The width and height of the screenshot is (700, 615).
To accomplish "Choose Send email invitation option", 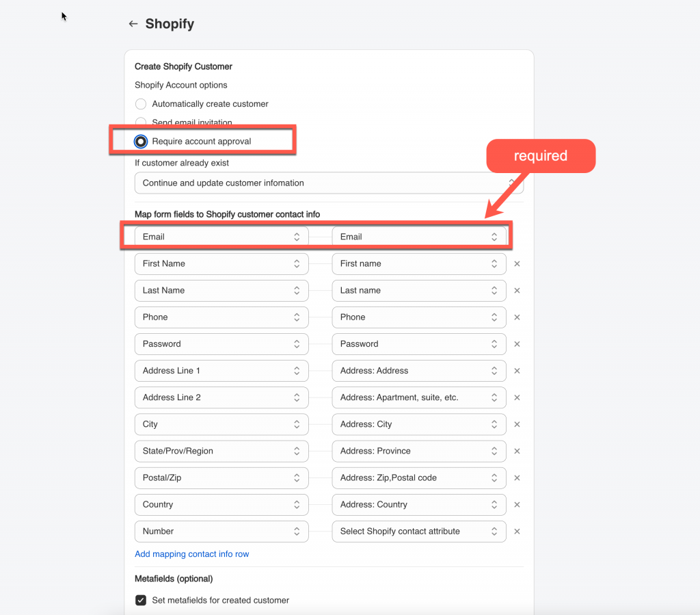I will pos(141,123).
